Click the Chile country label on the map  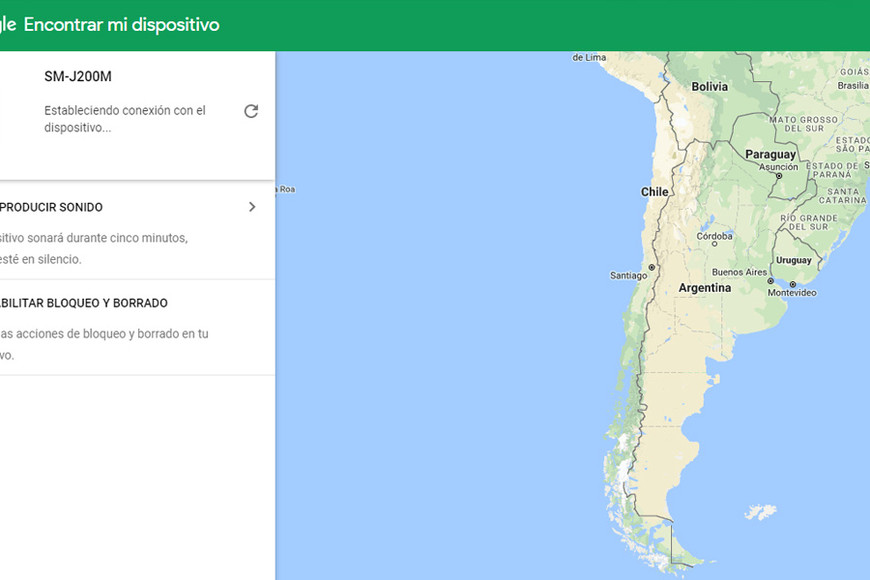tap(654, 191)
